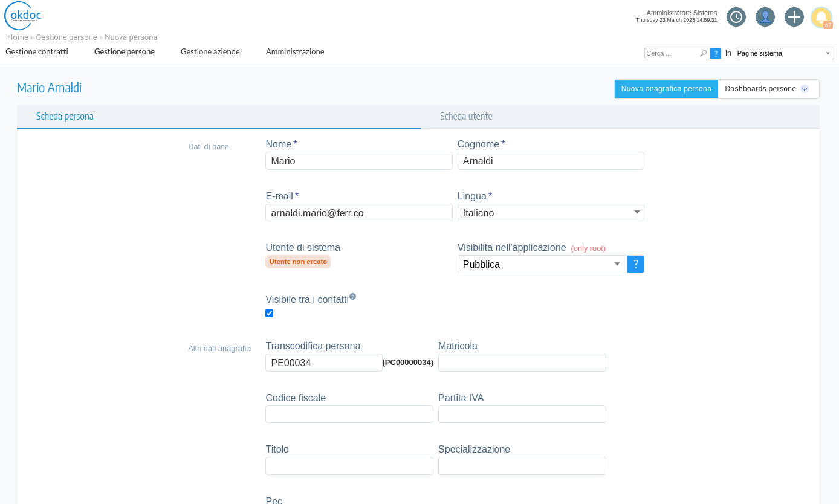Screen dimensions: 839x504
Task: Uncheck the Visibile tra i contatti checkbox
Action: point(270,313)
